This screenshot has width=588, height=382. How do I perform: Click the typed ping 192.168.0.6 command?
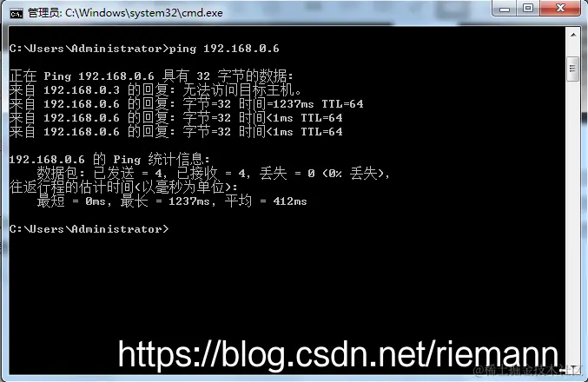pos(224,49)
